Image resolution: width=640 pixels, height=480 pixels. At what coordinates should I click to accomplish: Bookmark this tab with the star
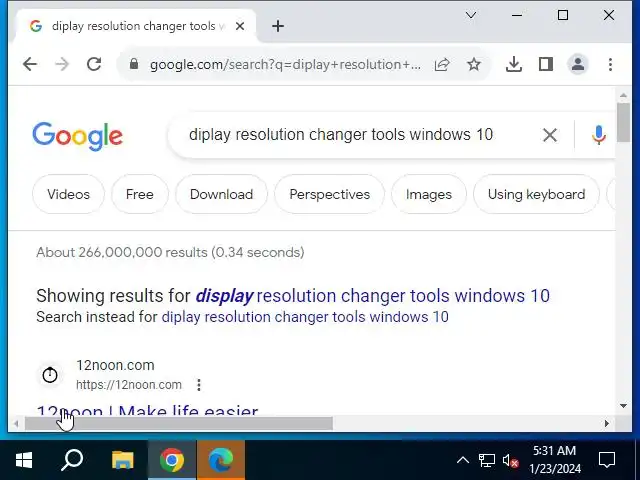click(474, 64)
